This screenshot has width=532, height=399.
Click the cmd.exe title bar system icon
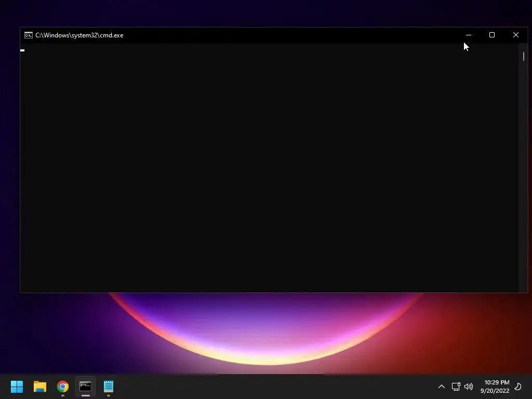[29, 35]
